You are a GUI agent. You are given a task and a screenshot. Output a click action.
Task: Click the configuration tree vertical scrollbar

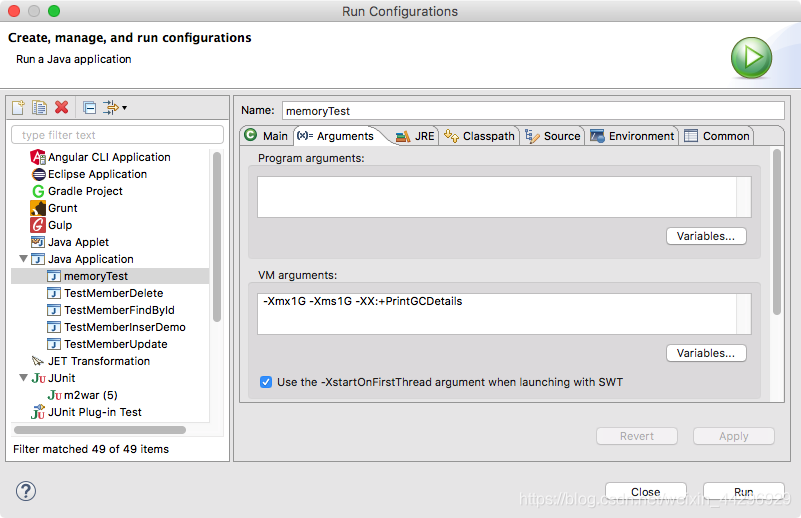point(217,237)
